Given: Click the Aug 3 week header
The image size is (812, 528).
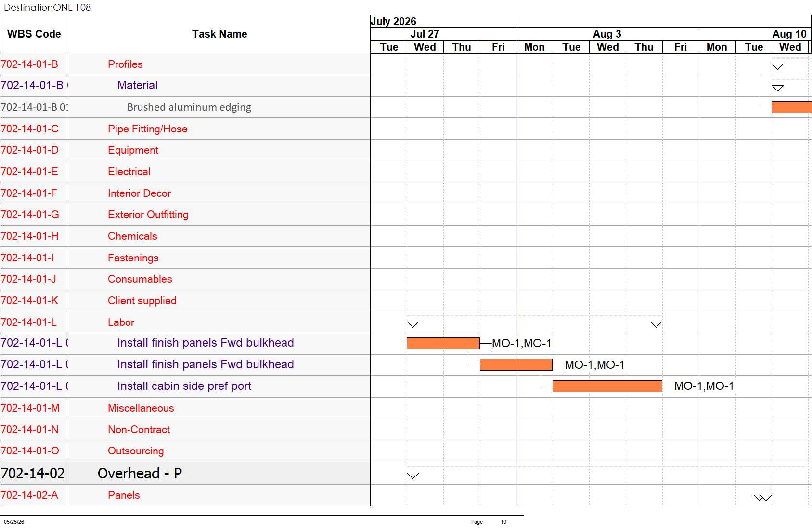Looking at the screenshot, I should coord(607,34).
